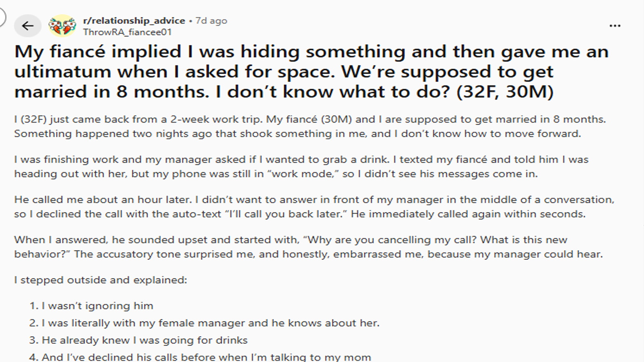
Task: Click list item "I wasn't ignoring him"
Action: point(97,306)
